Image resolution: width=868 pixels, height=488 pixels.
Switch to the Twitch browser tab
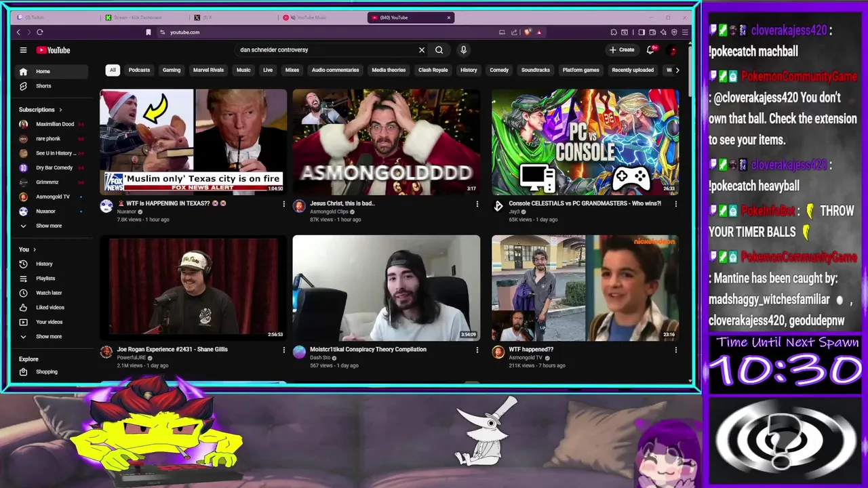click(58, 18)
